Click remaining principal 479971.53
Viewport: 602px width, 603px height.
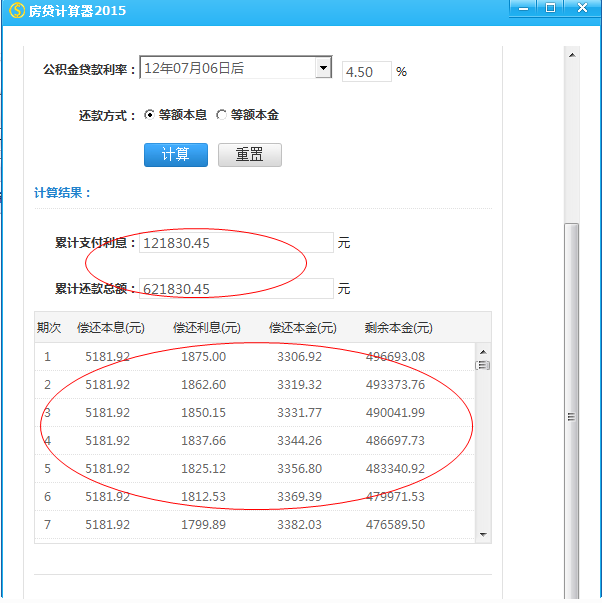(395, 496)
